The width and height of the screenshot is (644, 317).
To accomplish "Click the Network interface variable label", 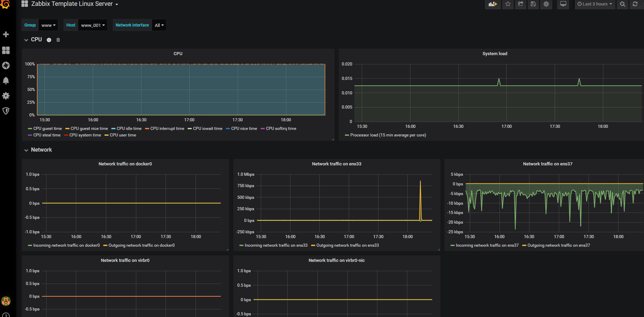I will click(x=132, y=25).
